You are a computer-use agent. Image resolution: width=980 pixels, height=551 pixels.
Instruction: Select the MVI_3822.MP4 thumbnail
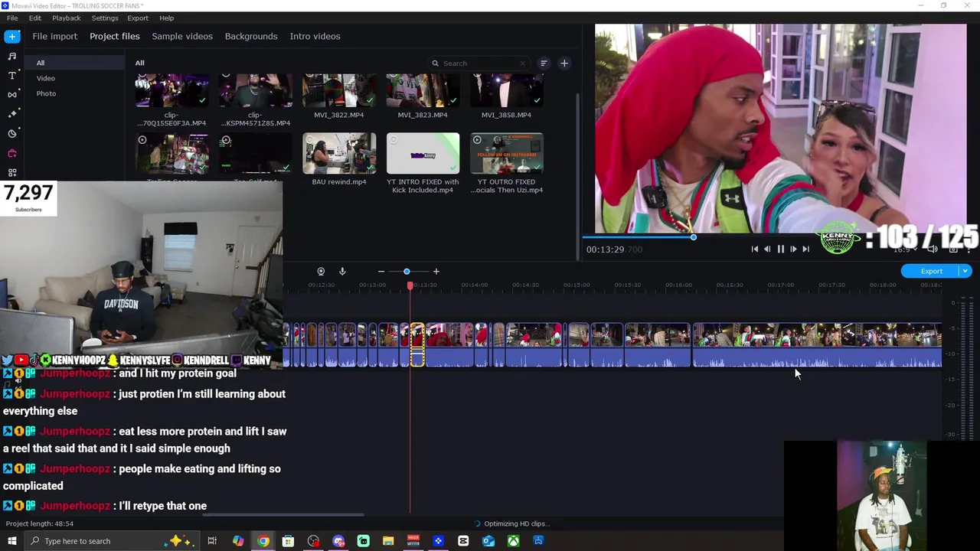click(339, 91)
